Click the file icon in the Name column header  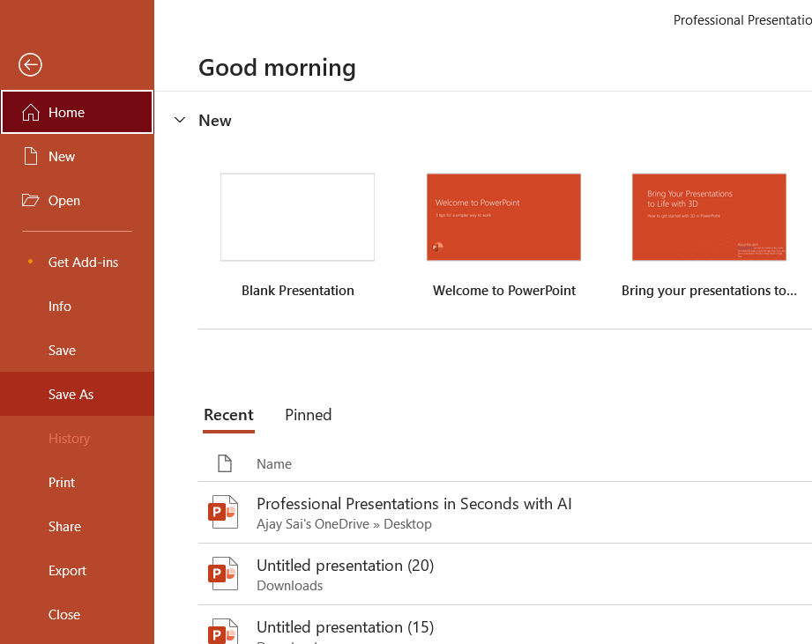pos(225,463)
